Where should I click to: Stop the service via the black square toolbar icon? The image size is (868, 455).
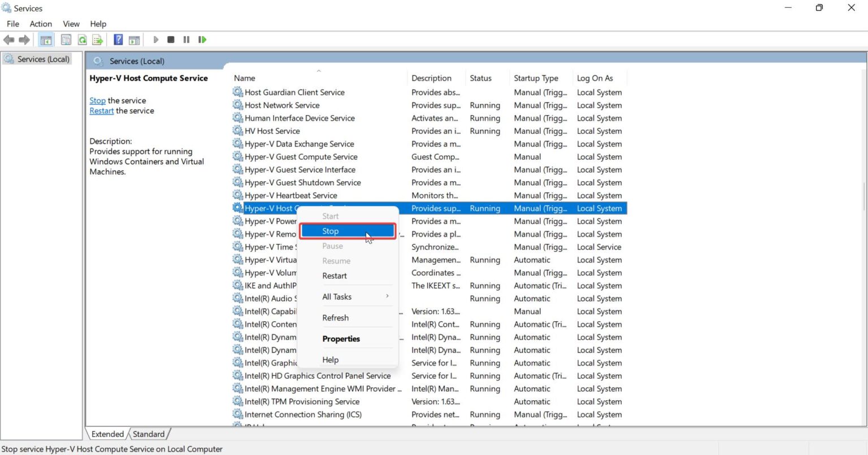coord(171,40)
